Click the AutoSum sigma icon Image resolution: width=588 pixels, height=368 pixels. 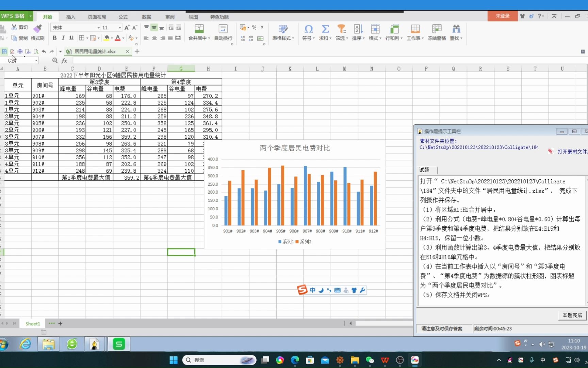(x=325, y=29)
